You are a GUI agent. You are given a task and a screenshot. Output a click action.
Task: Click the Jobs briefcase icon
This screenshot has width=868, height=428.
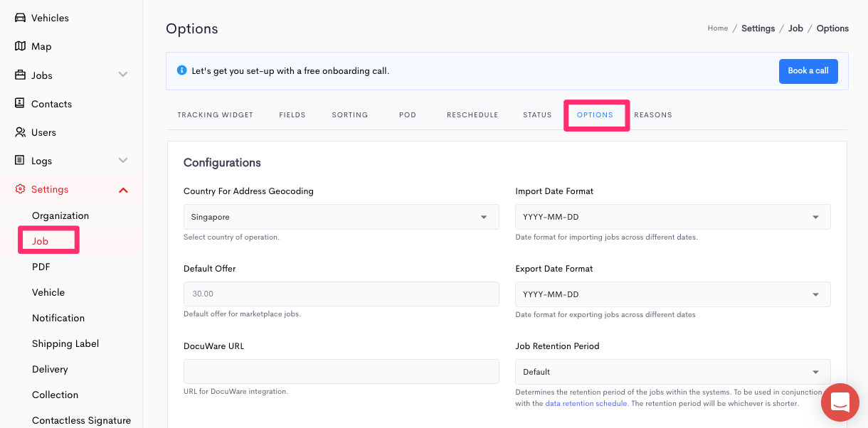pyautogui.click(x=20, y=75)
